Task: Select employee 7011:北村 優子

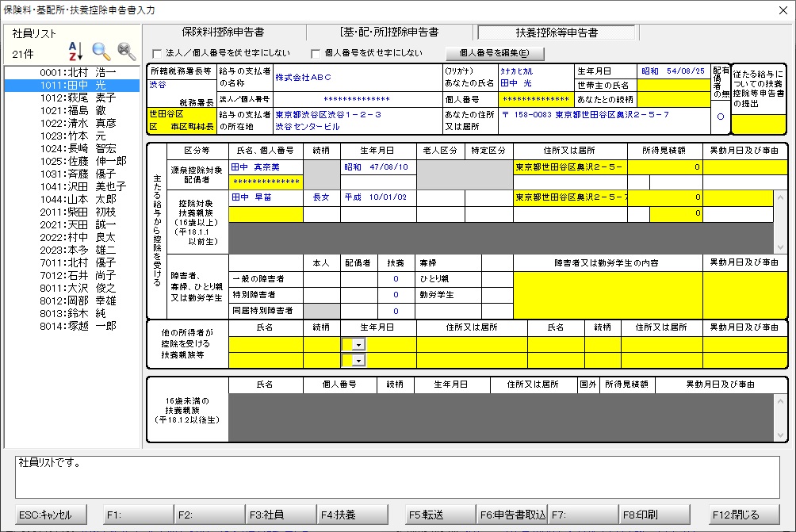Action: point(72,263)
